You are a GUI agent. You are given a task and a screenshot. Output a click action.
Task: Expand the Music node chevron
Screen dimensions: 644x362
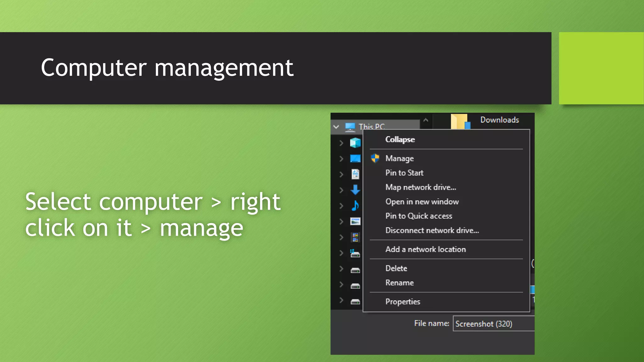pos(341,206)
